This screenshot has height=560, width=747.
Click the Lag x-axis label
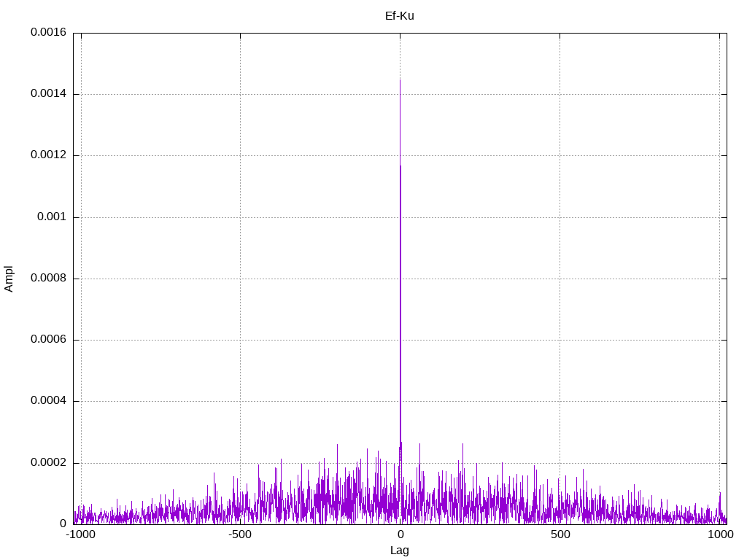point(399,551)
